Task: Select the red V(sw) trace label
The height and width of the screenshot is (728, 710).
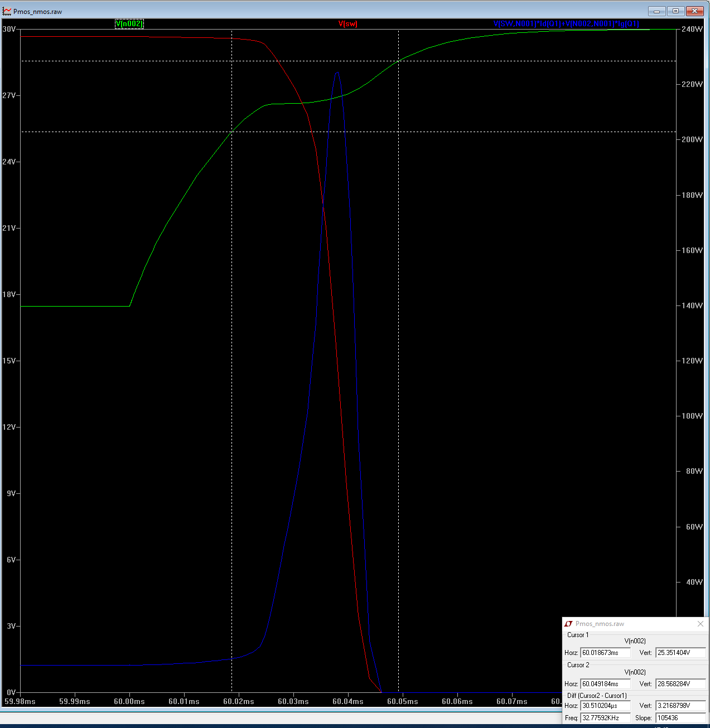Action: [x=347, y=24]
